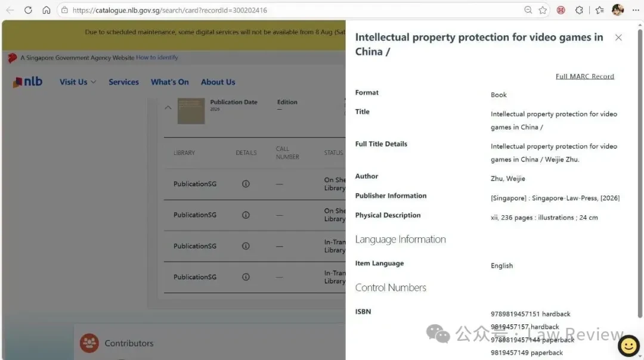
Task: Open the Full MARC Record link
Action: [x=585, y=76]
